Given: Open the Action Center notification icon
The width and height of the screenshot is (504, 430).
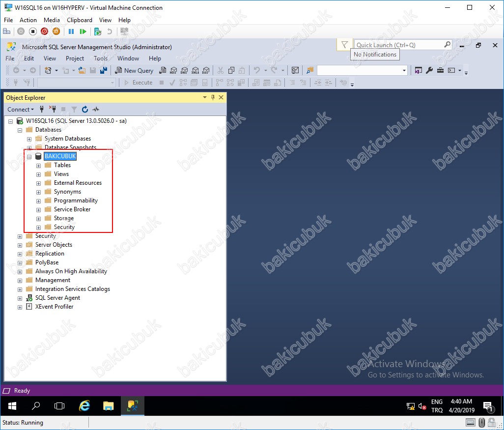Looking at the screenshot, I should click(488, 406).
